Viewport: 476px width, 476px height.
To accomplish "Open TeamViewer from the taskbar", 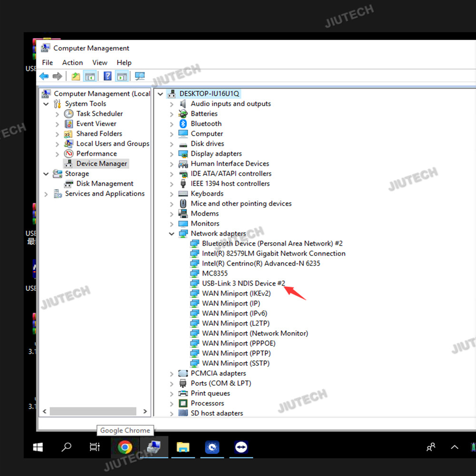I will click(x=241, y=447).
